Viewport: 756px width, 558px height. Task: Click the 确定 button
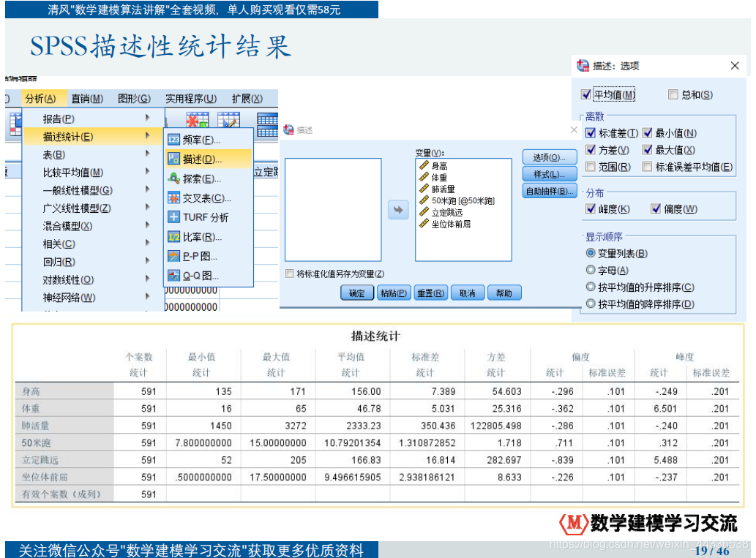point(357,293)
